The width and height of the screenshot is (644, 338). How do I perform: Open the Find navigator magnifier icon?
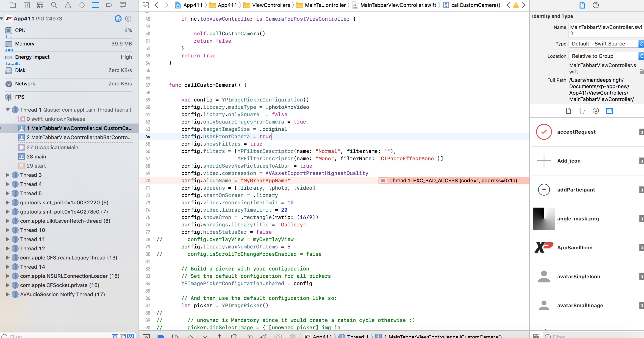click(54, 5)
